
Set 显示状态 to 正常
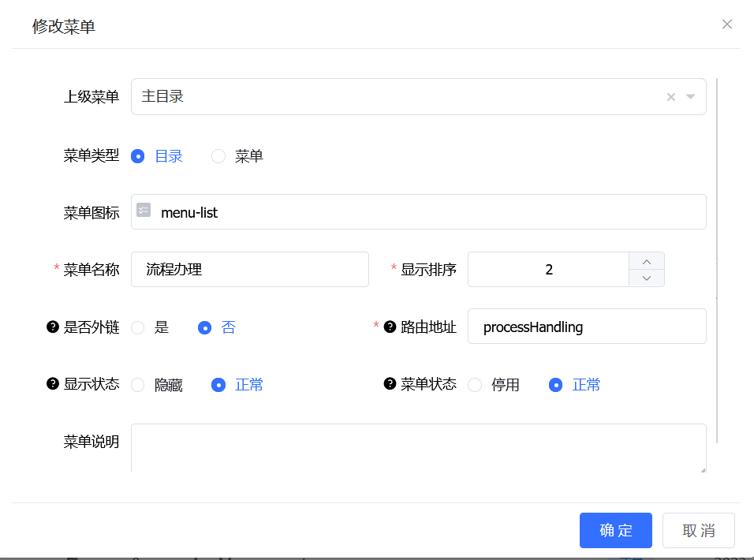coord(218,385)
